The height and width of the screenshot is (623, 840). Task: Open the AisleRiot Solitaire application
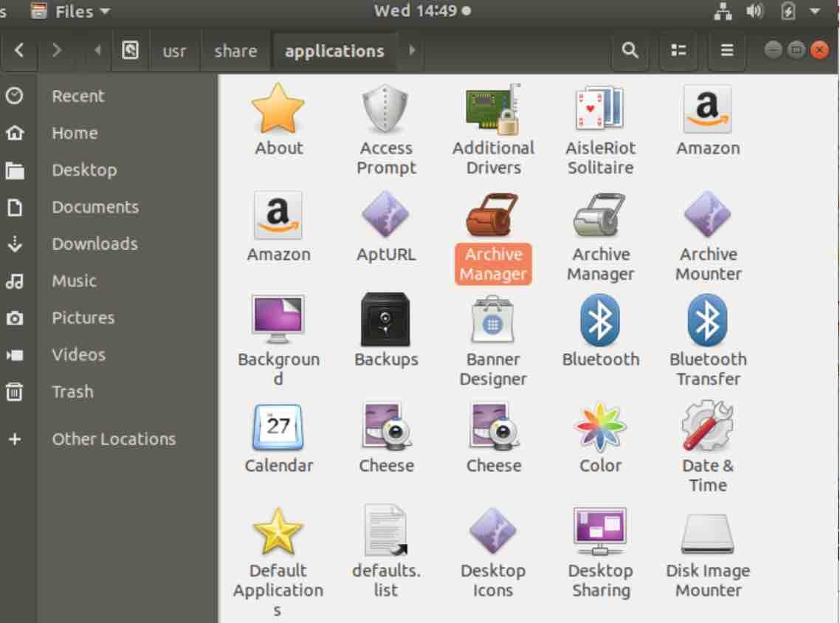(601, 109)
